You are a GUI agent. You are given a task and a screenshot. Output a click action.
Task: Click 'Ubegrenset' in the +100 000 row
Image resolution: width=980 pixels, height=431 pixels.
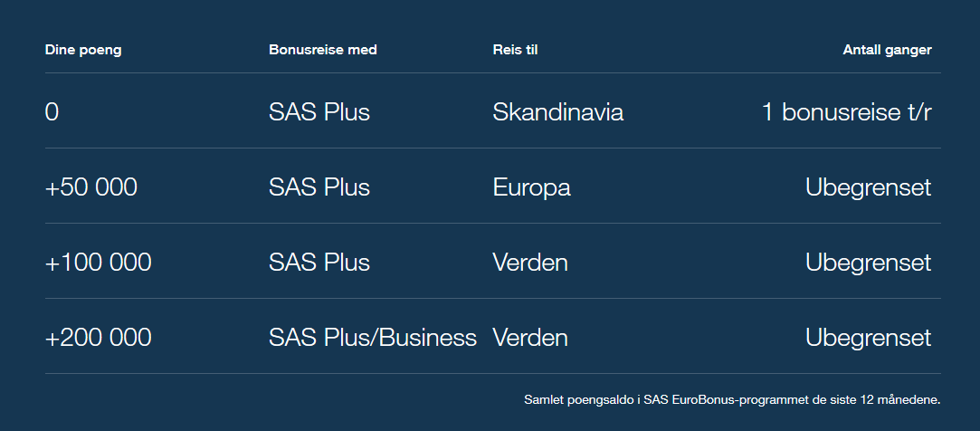(868, 263)
